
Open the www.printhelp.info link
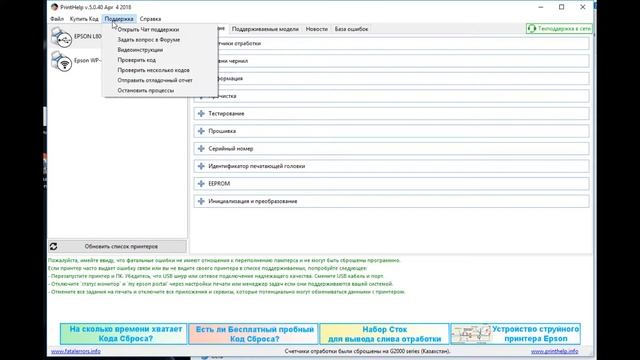pyautogui.click(x=554, y=351)
